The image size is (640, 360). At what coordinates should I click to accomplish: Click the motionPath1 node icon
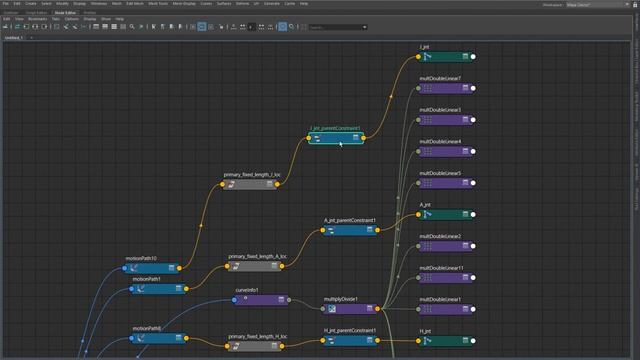(140, 289)
